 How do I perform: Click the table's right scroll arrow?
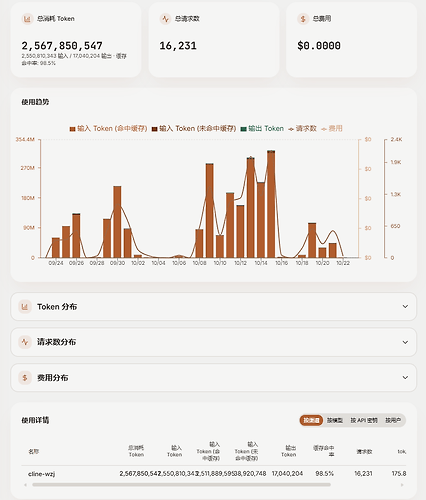tap(402, 485)
